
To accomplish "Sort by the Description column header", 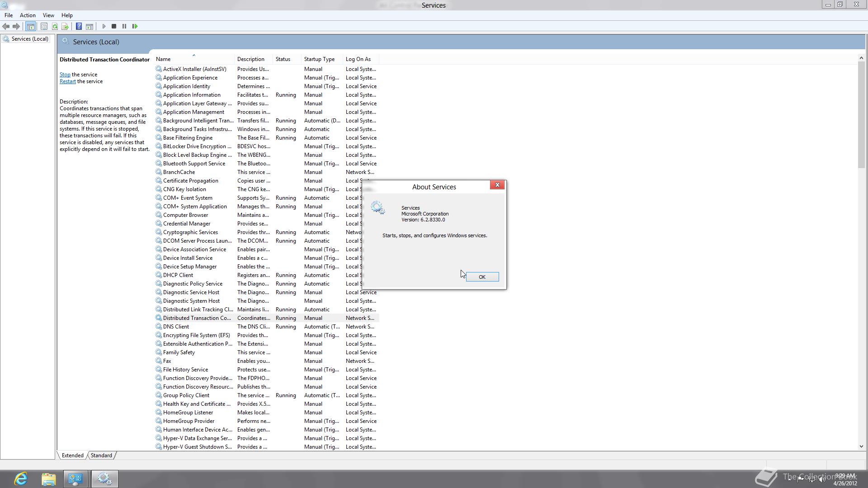I will [255, 59].
